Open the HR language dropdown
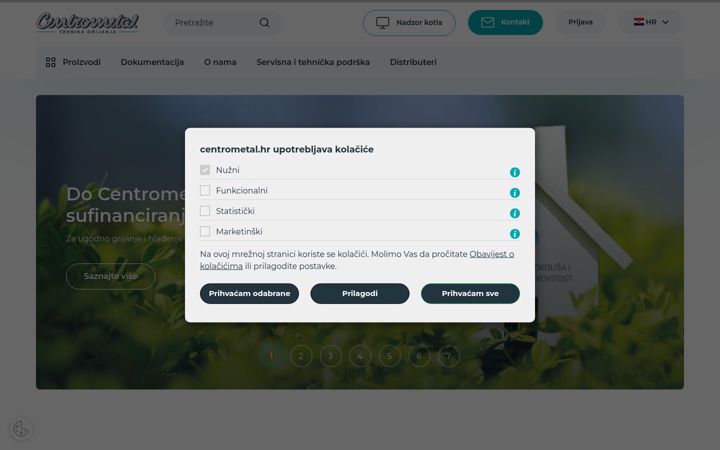The width and height of the screenshot is (720, 450). [651, 22]
